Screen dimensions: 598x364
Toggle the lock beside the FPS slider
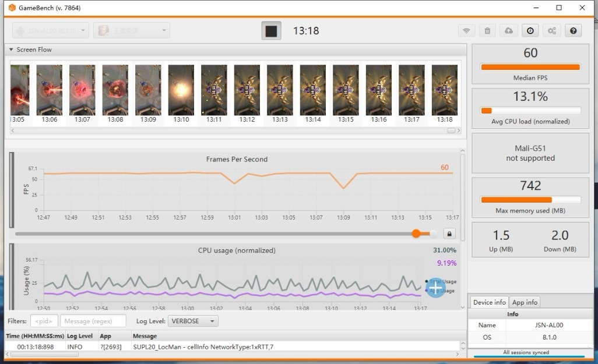[449, 234]
